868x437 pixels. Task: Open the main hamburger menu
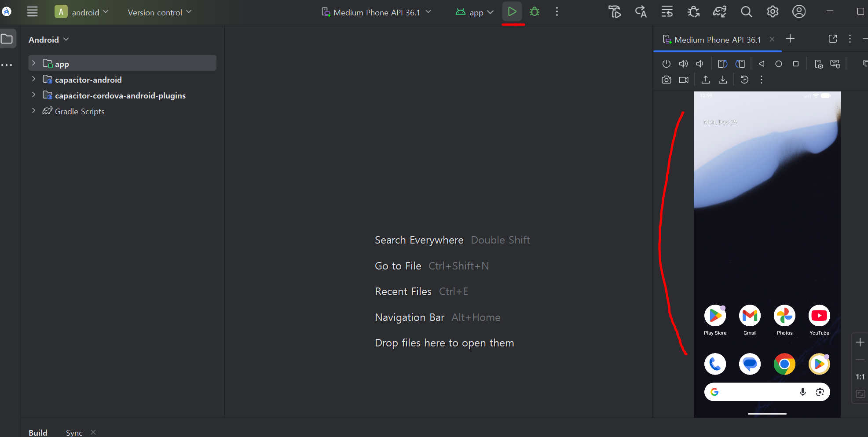[x=32, y=12]
